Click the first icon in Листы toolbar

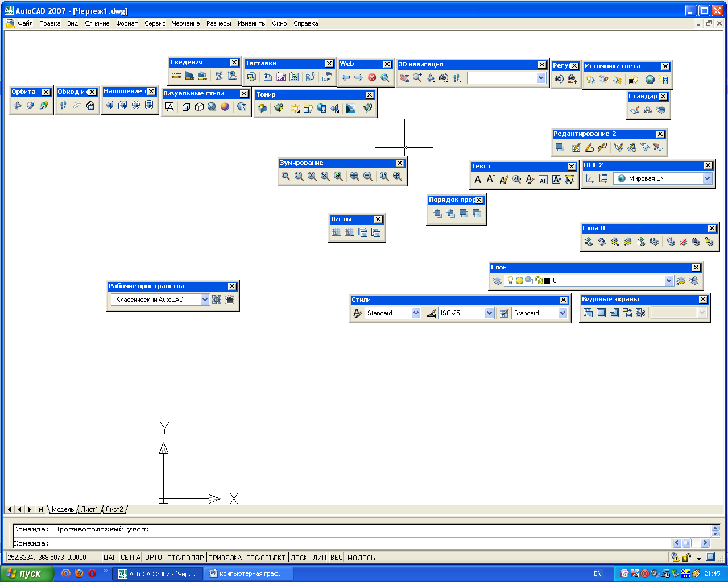click(337, 232)
